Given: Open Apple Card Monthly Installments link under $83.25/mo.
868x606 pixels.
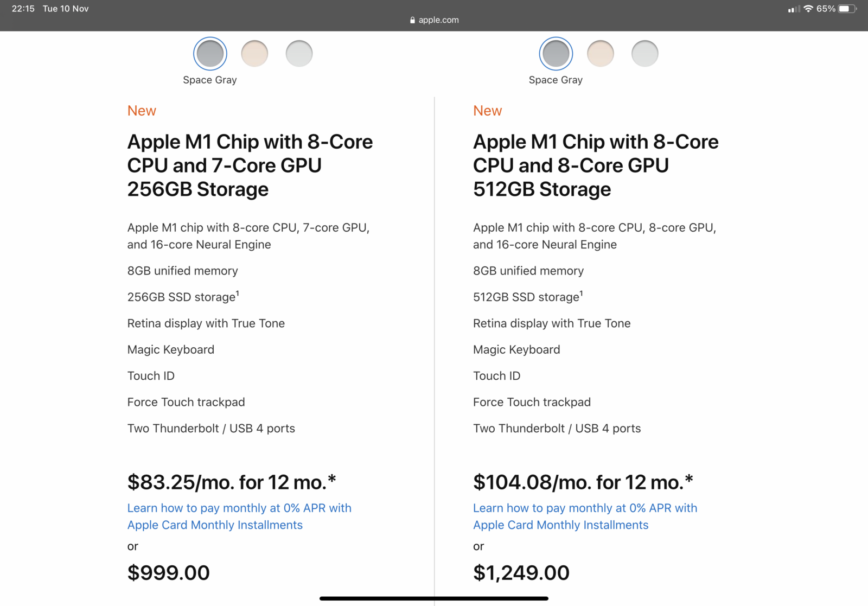Looking at the screenshot, I should [239, 516].
